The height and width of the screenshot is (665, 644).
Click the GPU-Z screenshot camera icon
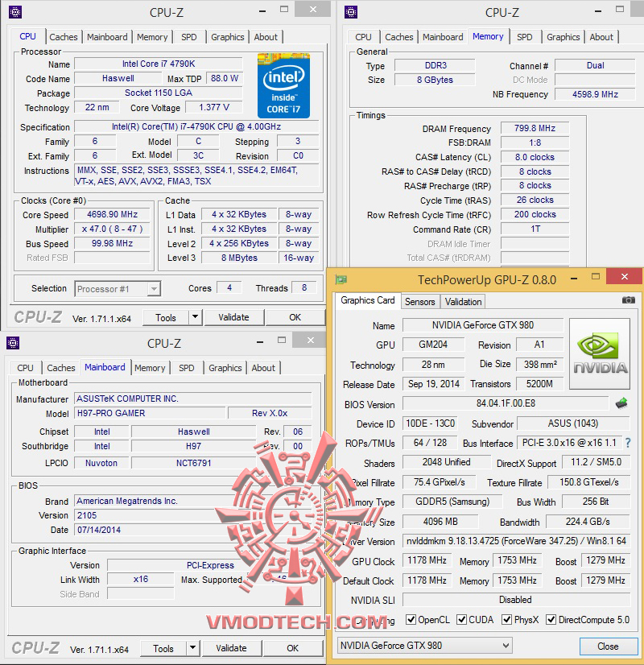tap(628, 300)
